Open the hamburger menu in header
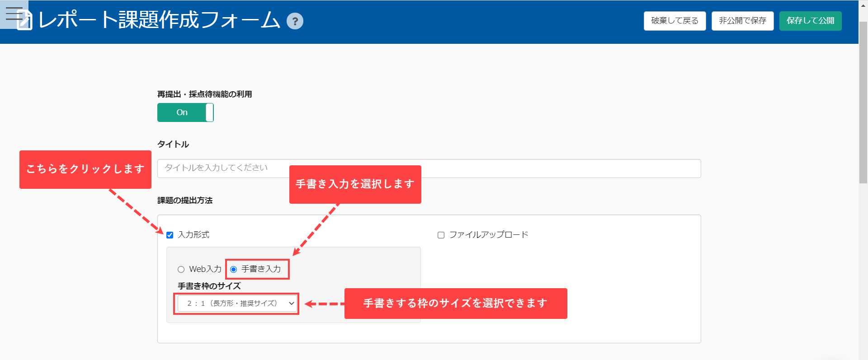 (x=13, y=14)
